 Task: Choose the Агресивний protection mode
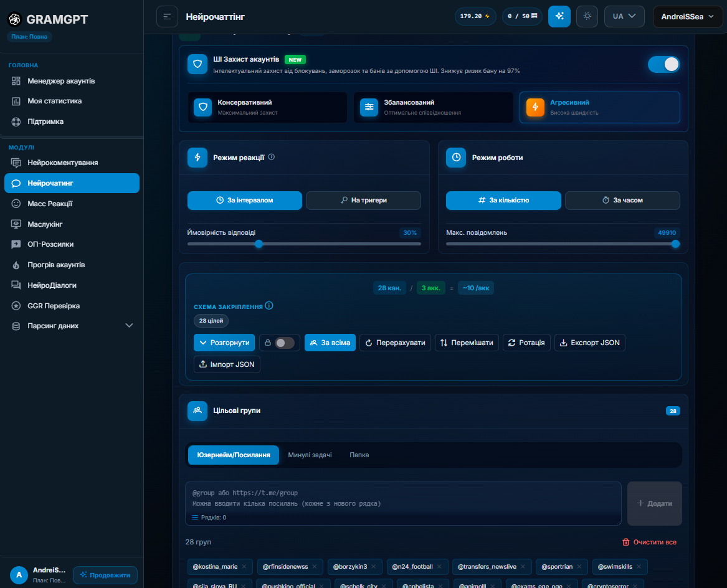pyautogui.click(x=599, y=107)
